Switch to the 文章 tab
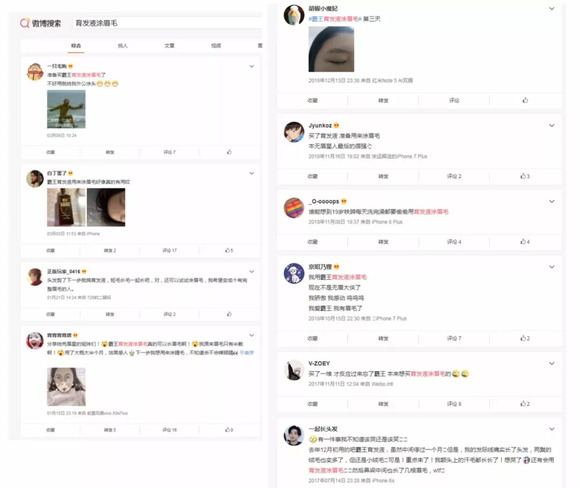 [x=169, y=46]
